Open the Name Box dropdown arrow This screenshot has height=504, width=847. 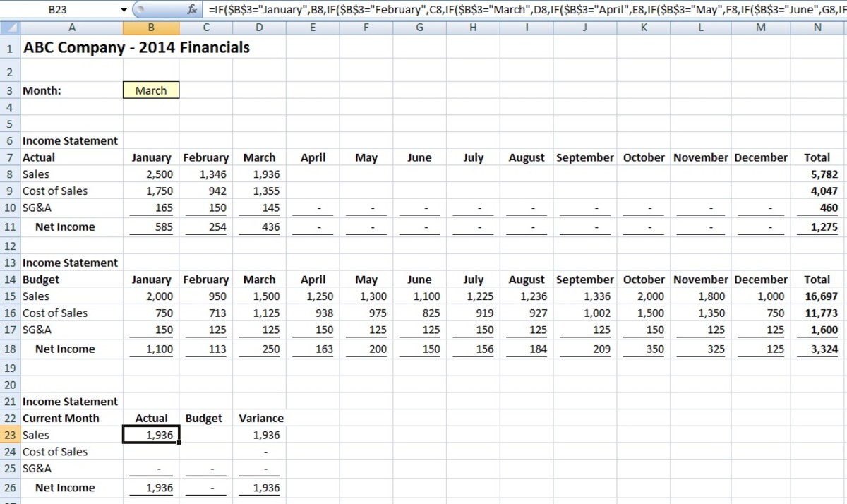tap(124, 10)
